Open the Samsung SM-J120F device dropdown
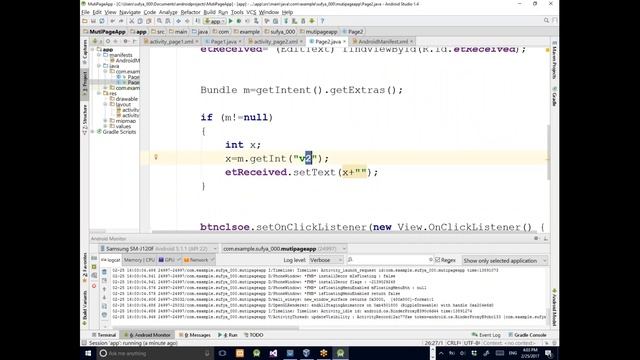The height and width of the screenshot is (360, 640). 159,249
